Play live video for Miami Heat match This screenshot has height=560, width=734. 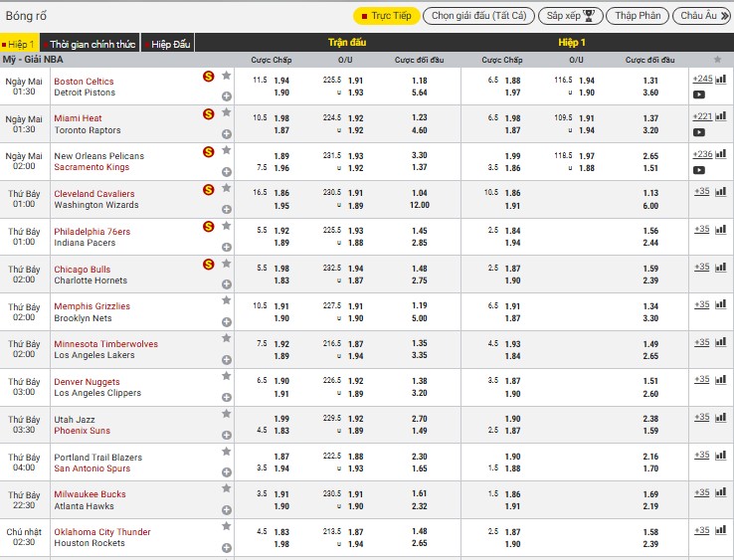tap(699, 132)
